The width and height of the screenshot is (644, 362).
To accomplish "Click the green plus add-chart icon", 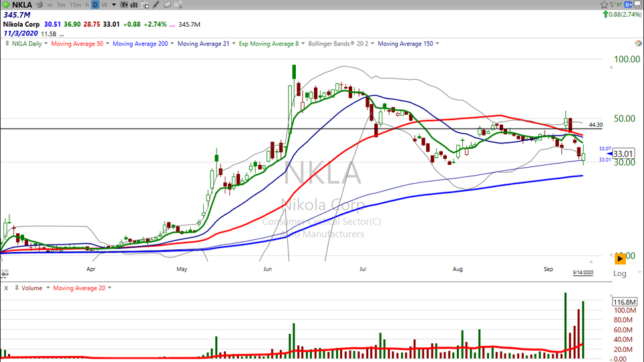I will pos(6,5).
